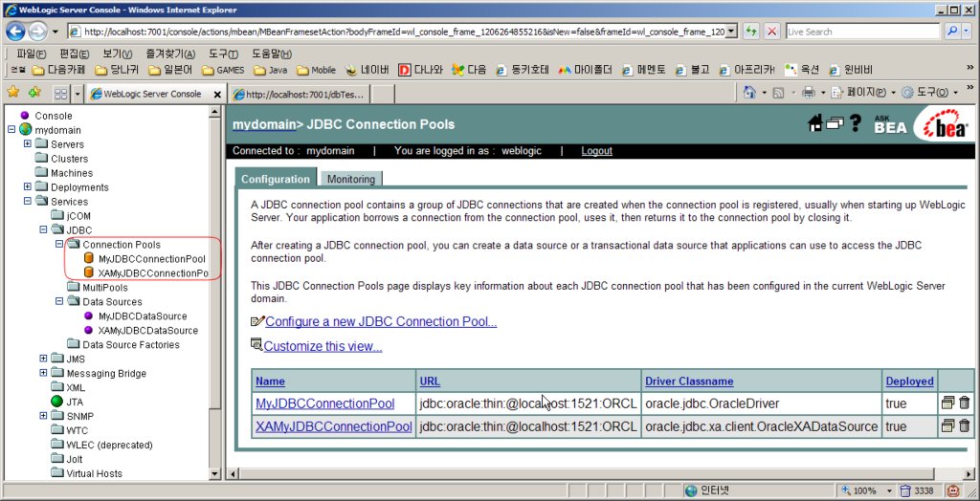The width and height of the screenshot is (980, 501).
Task: Click the console Help question mark icon
Action: pos(855,123)
